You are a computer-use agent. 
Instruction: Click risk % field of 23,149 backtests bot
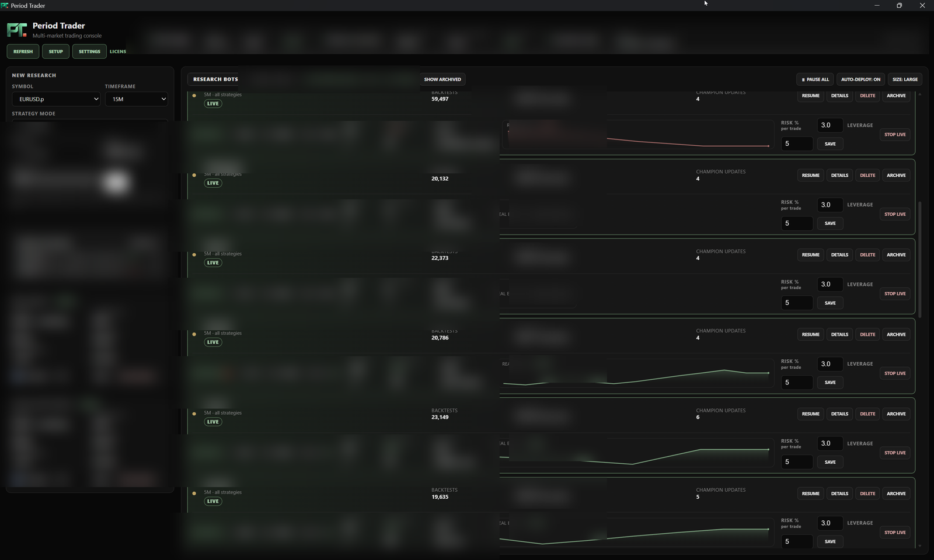click(830, 443)
